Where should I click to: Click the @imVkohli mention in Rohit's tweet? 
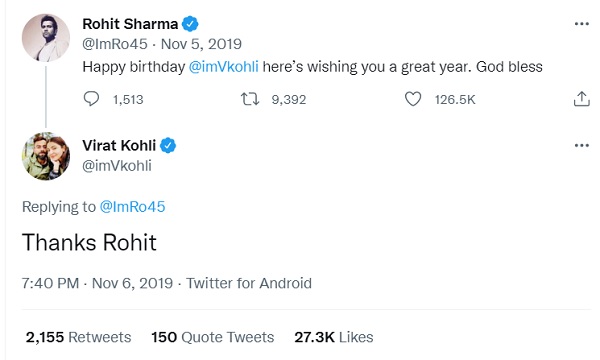(x=223, y=67)
